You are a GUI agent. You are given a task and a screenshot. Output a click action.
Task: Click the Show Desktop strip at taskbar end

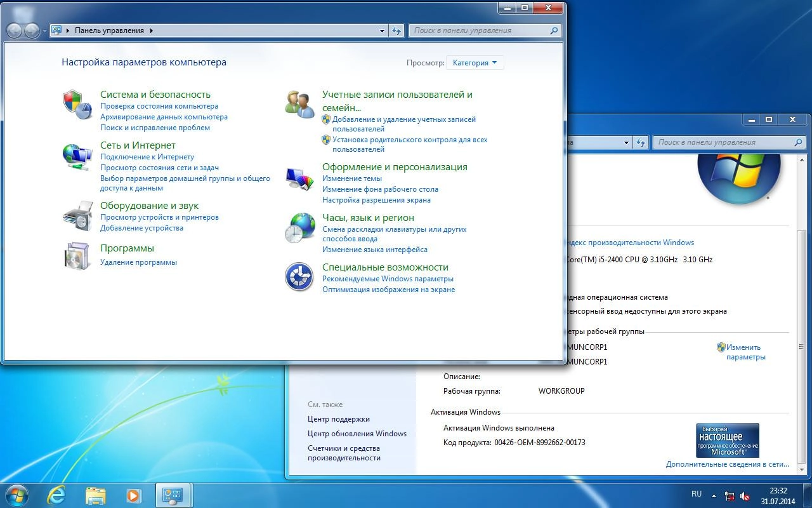click(807, 495)
